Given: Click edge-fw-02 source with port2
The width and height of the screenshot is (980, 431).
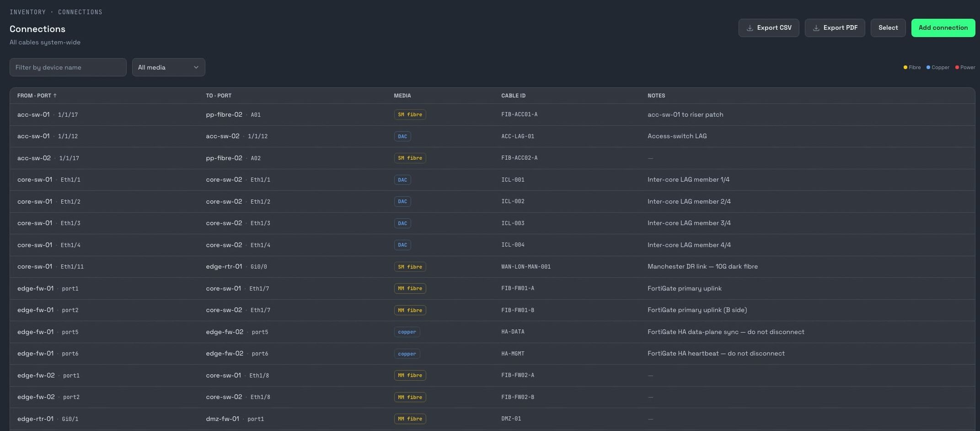Looking at the screenshot, I should pyautogui.click(x=36, y=397).
